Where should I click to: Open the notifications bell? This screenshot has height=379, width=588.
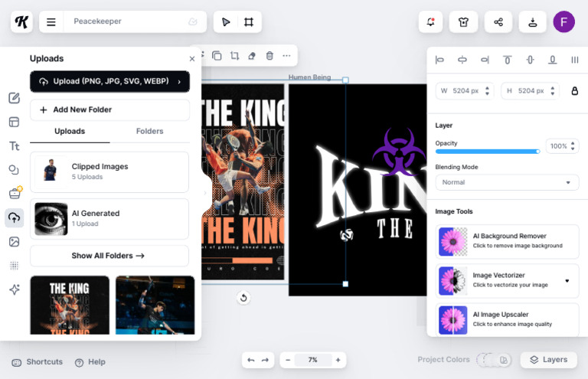point(430,21)
